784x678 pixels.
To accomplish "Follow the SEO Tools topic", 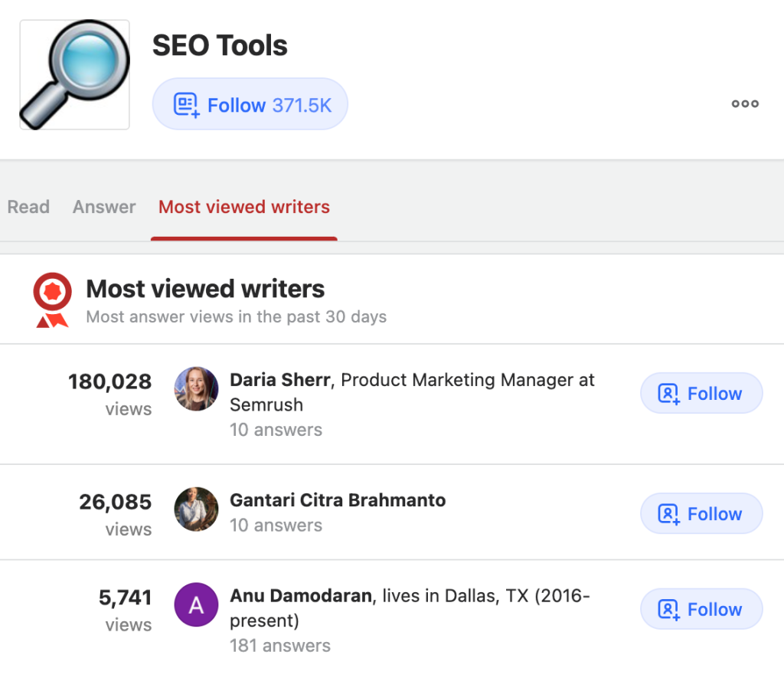I will [x=250, y=104].
